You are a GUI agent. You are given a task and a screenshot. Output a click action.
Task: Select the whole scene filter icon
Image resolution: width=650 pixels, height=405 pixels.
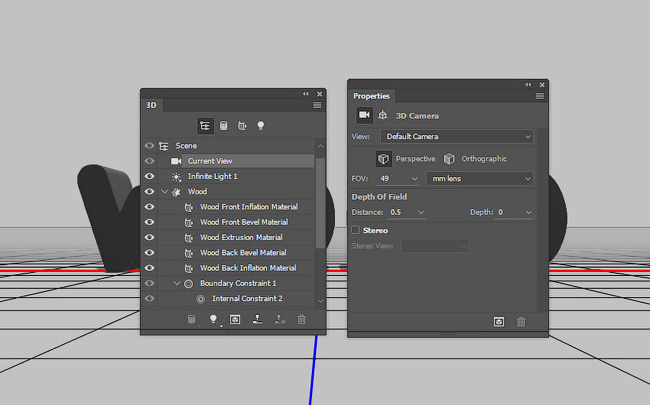(205, 126)
